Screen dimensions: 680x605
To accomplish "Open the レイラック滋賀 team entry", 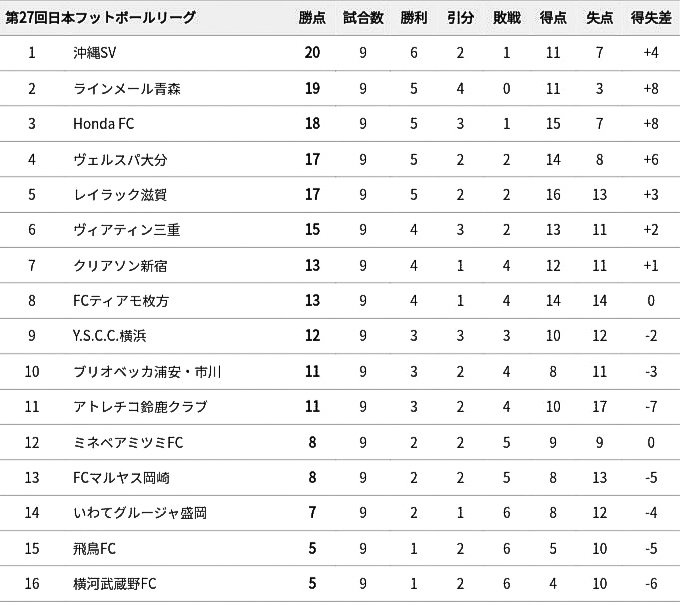I will (120, 194).
